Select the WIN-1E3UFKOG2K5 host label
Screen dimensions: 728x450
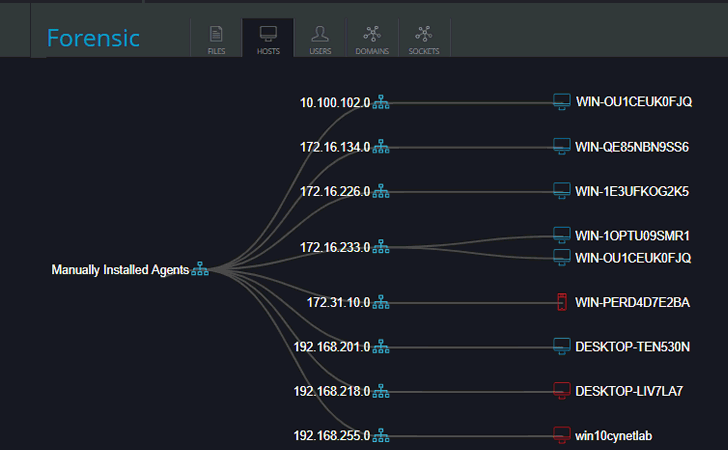tap(632, 191)
